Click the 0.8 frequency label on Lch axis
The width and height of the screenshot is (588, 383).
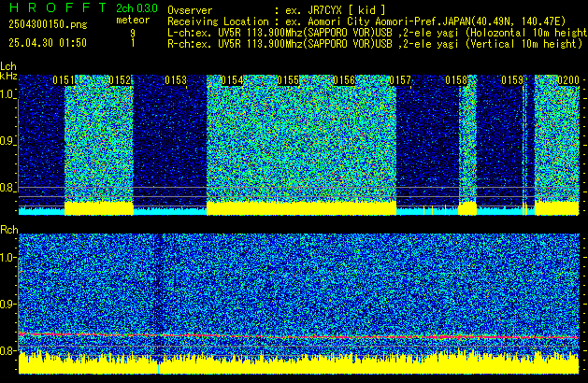pyautogui.click(x=7, y=188)
